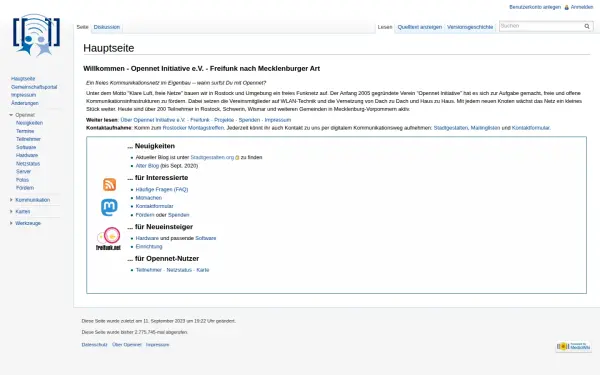Open Termine in the sidebar

[25, 131]
